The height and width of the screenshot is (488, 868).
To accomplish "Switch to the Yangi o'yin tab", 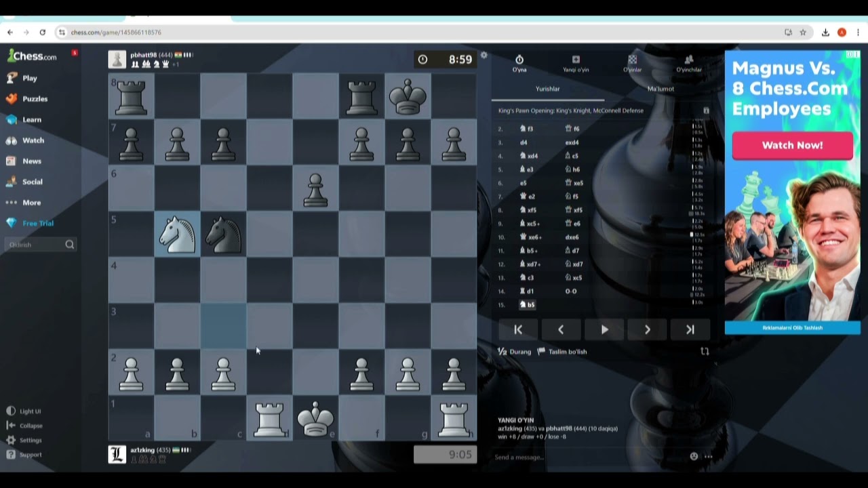I will point(576,64).
